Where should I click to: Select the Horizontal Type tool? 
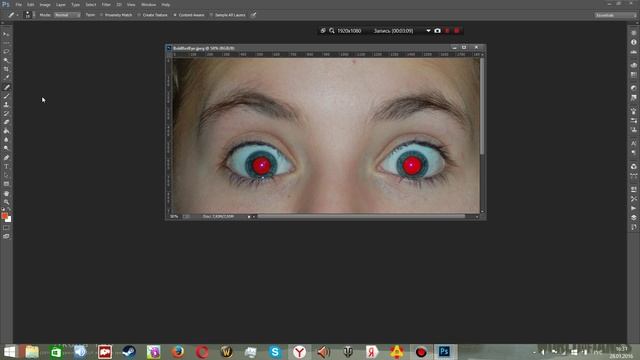click(x=6, y=167)
